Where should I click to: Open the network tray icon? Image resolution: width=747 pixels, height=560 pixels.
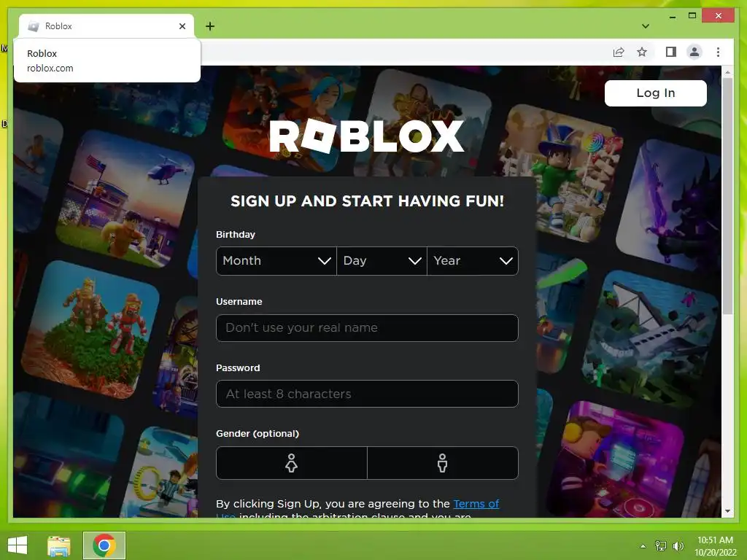tap(661, 546)
